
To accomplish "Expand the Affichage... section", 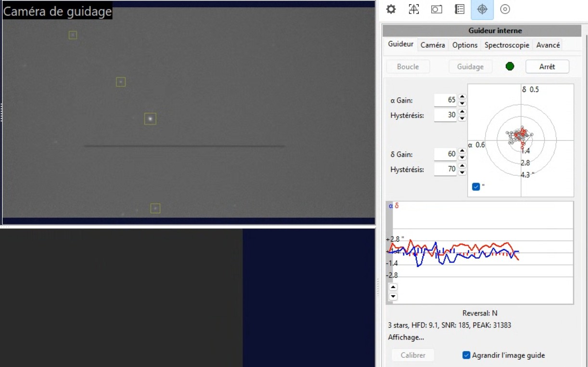I will [x=406, y=338].
